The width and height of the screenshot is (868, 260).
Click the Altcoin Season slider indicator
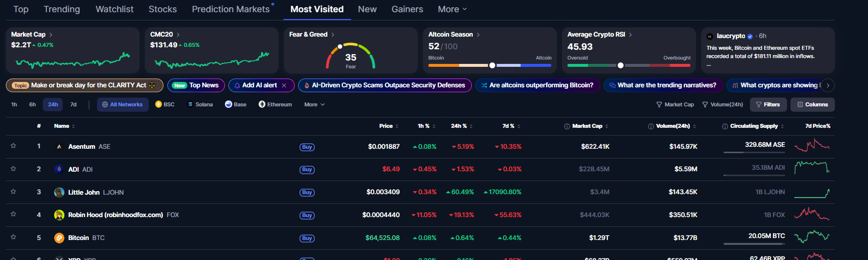tap(492, 65)
